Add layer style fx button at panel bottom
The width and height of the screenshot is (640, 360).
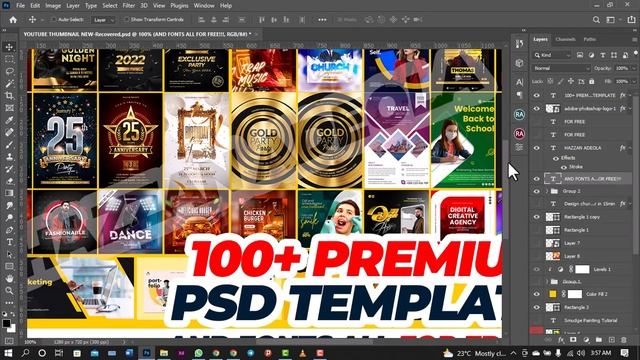pos(561,340)
